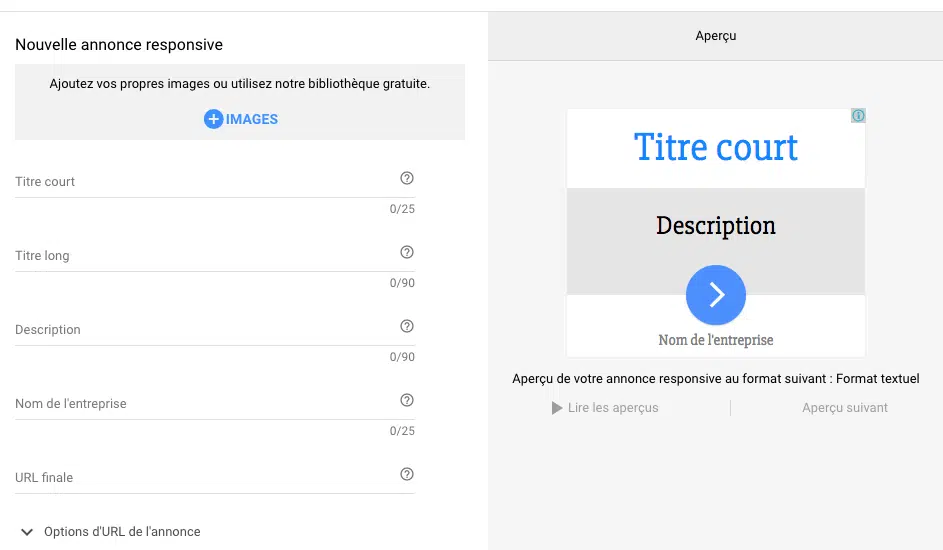Click the IMAGES button label
This screenshot has height=550, width=943.
pyautogui.click(x=252, y=119)
